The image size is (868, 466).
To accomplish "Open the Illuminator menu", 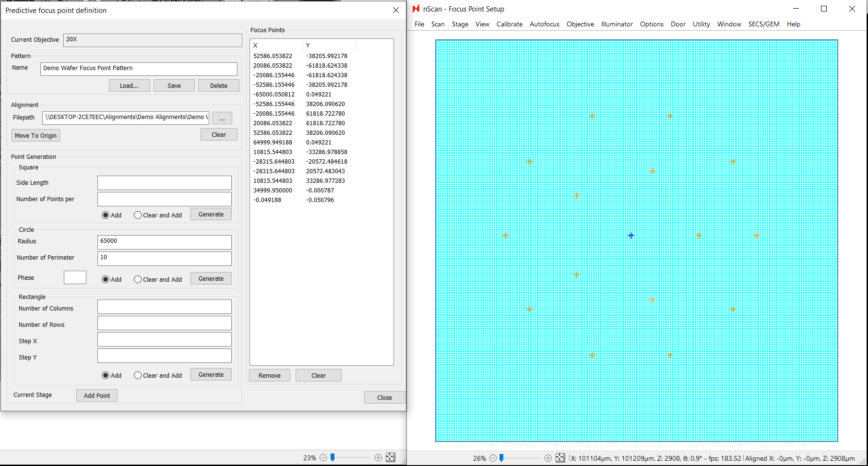I will point(617,24).
